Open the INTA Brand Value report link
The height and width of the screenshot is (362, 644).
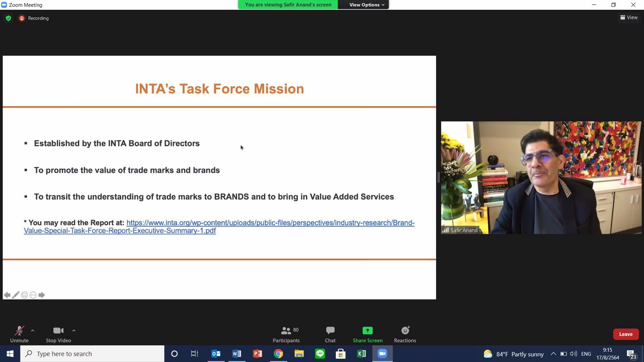point(219,227)
